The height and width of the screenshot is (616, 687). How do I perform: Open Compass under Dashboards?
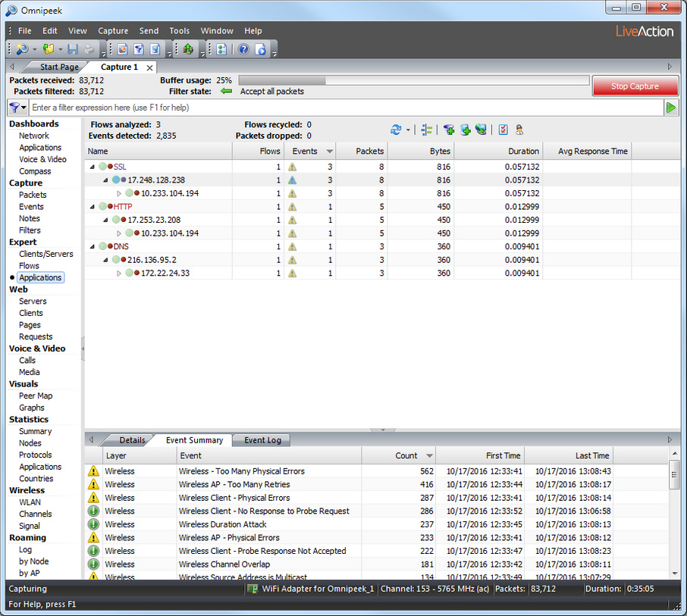(x=35, y=171)
